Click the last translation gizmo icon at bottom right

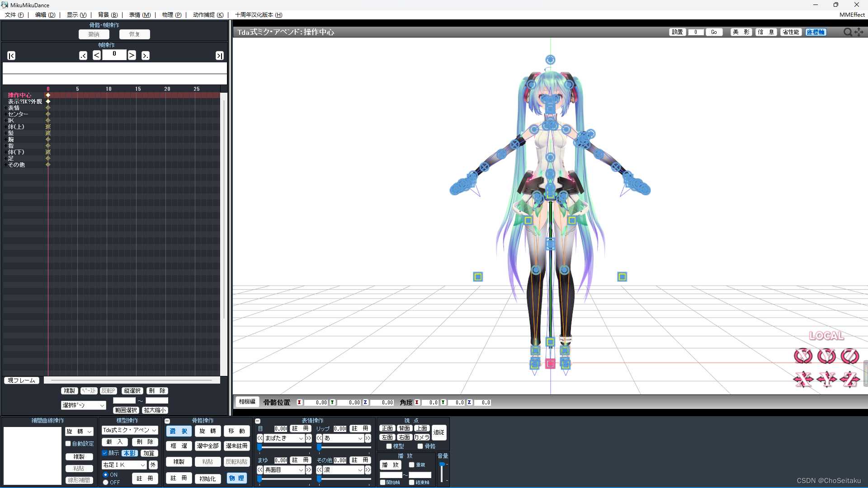849,380
